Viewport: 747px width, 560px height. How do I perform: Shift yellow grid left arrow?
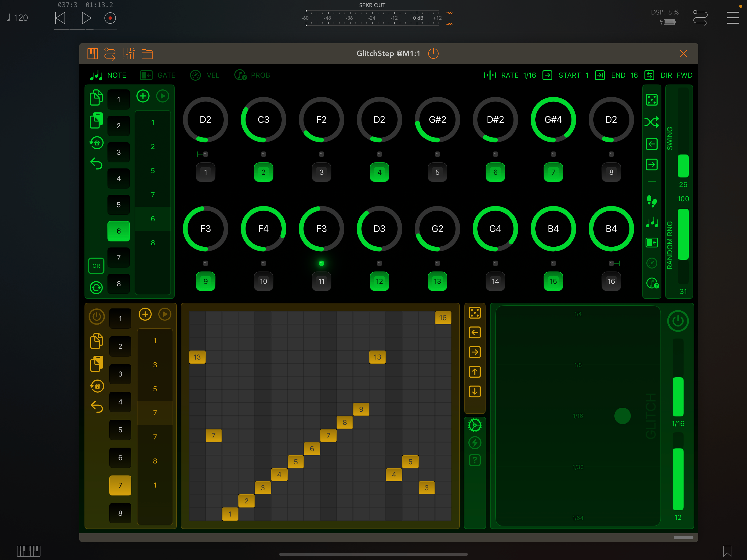(x=474, y=332)
